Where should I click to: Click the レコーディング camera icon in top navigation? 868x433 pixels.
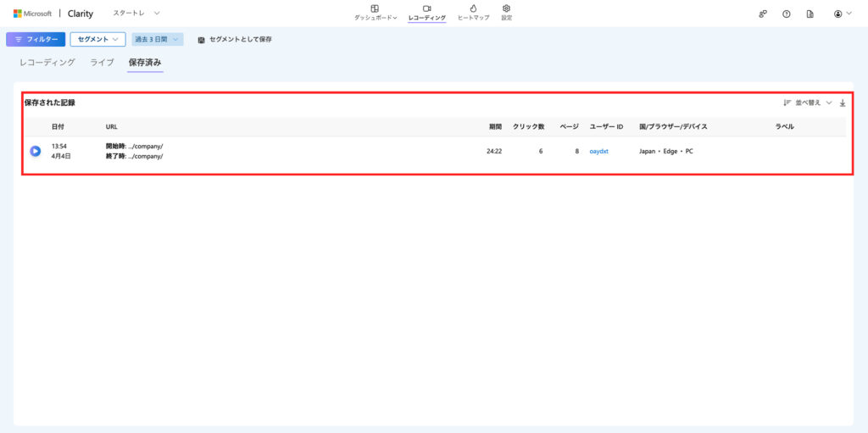coord(426,8)
